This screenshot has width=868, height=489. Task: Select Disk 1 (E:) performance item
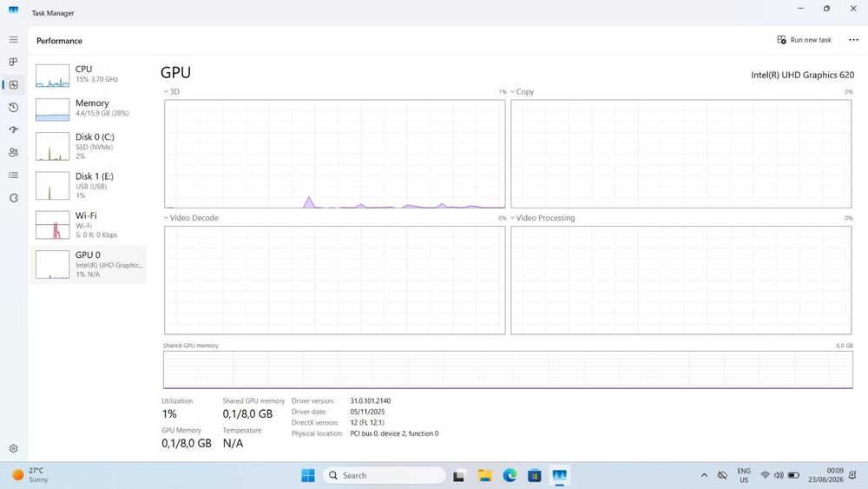(89, 186)
